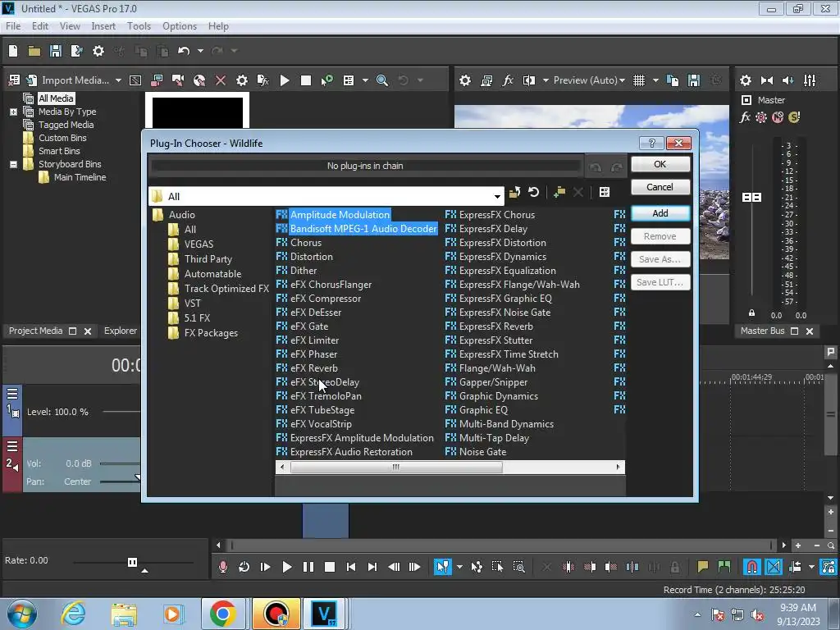Open the Import Media dropdown arrow

[118, 80]
